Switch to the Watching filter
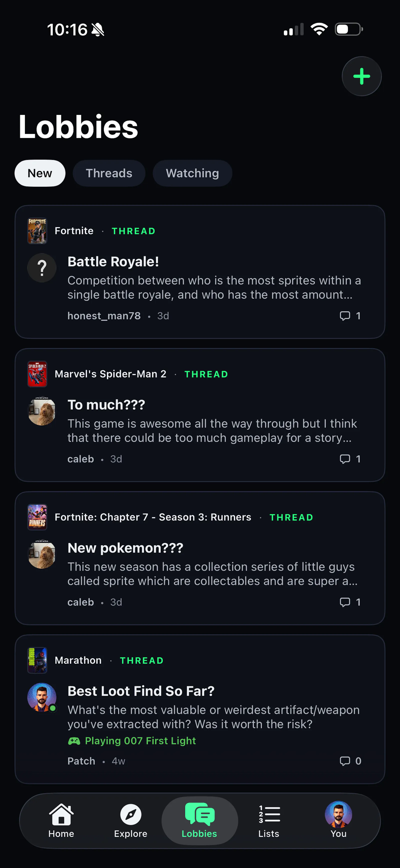Screen dimensions: 400x868 pos(192,173)
